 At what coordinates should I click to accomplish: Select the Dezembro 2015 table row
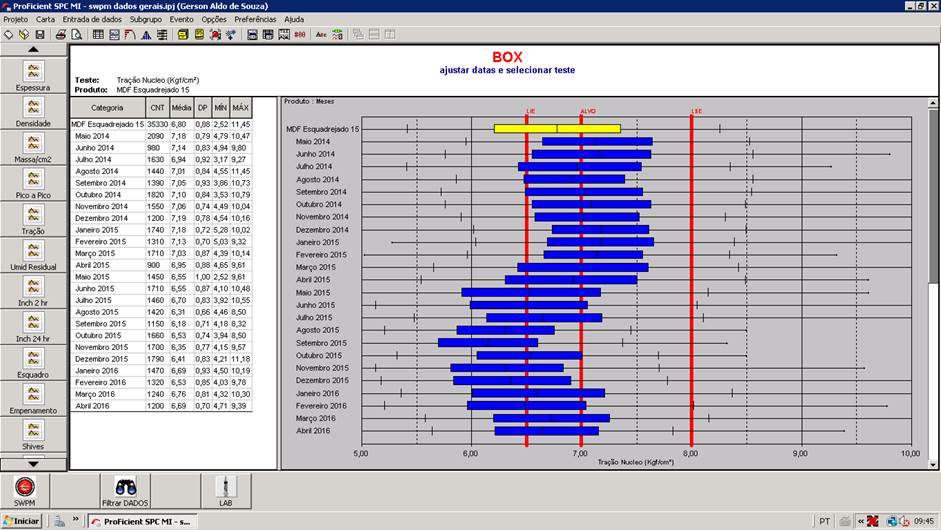coord(161,359)
